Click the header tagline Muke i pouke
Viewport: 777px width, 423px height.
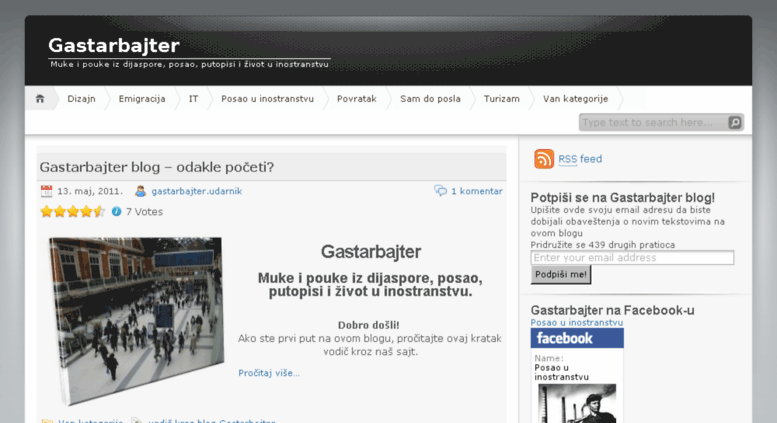click(189, 64)
